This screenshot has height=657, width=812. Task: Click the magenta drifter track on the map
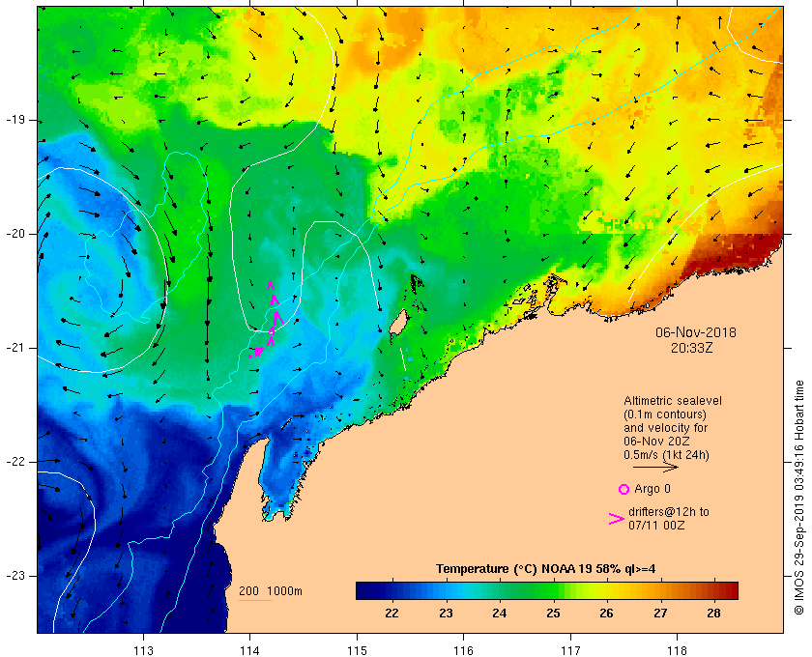click(x=267, y=322)
